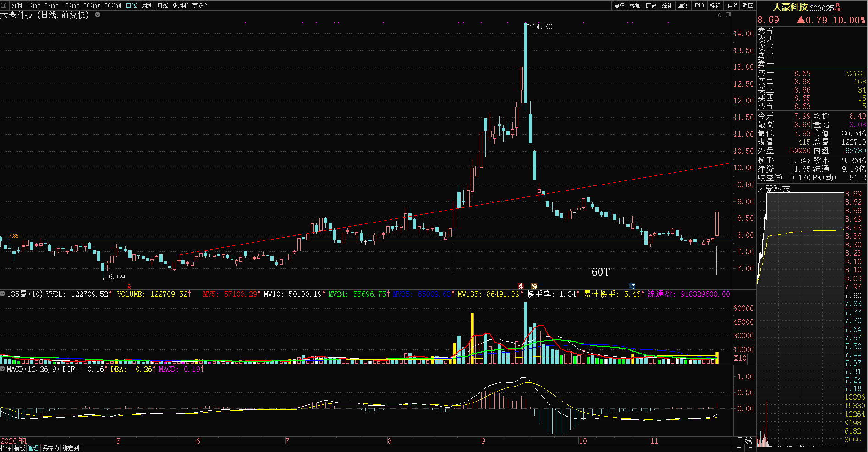Click the minus zoom button below 日线
This screenshot has width=868, height=452.
(750, 448)
